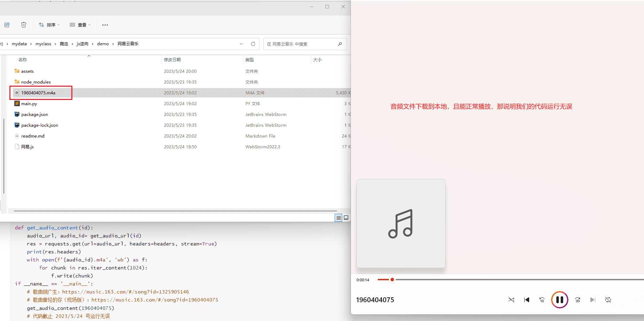Image resolution: width=644 pixels, height=321 pixels.
Task: Open the three-dots more options menu
Action: [x=105, y=25]
